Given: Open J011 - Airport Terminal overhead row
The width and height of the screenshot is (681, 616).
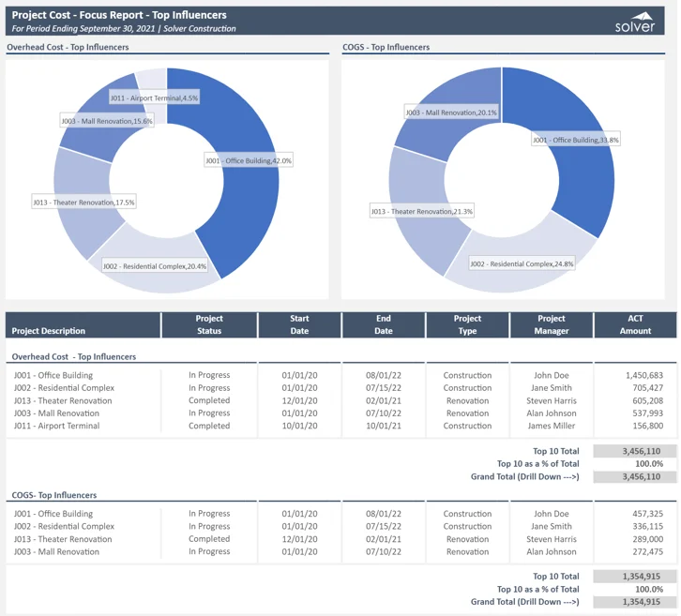Looking at the screenshot, I should click(56, 426).
